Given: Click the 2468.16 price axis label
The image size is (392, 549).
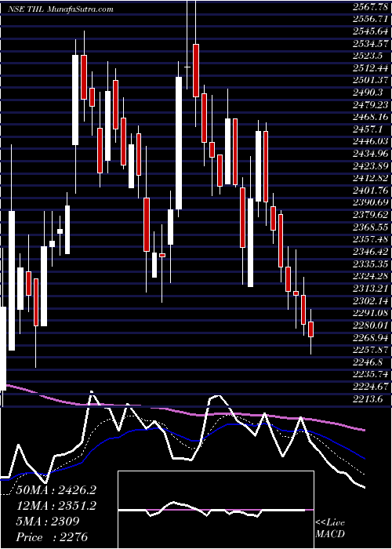Looking at the screenshot, I should tap(372, 117).
